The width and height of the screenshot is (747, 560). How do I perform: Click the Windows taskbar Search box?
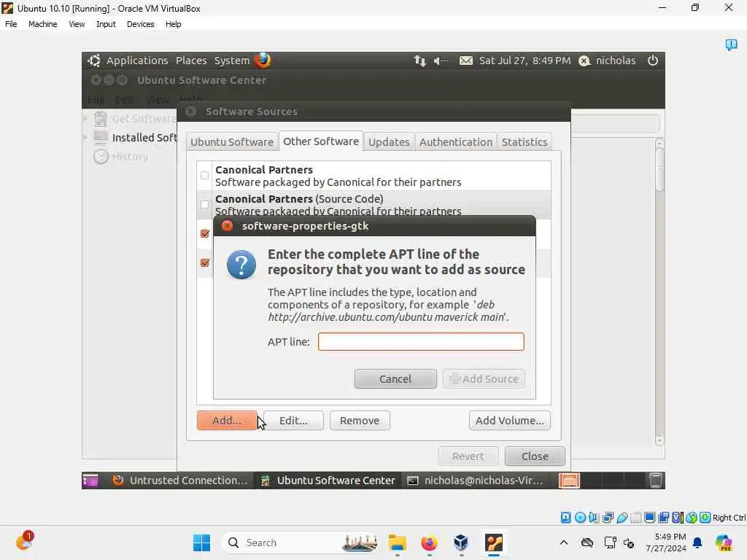[300, 542]
